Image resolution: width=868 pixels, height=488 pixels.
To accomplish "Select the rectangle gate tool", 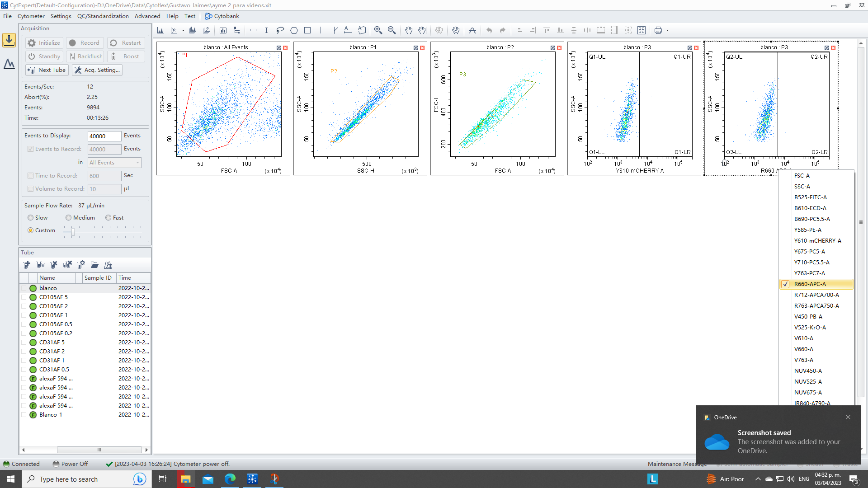I will click(x=307, y=30).
